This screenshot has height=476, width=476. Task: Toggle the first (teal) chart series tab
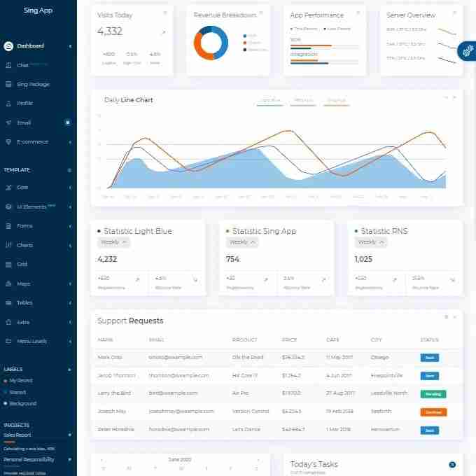point(270,101)
